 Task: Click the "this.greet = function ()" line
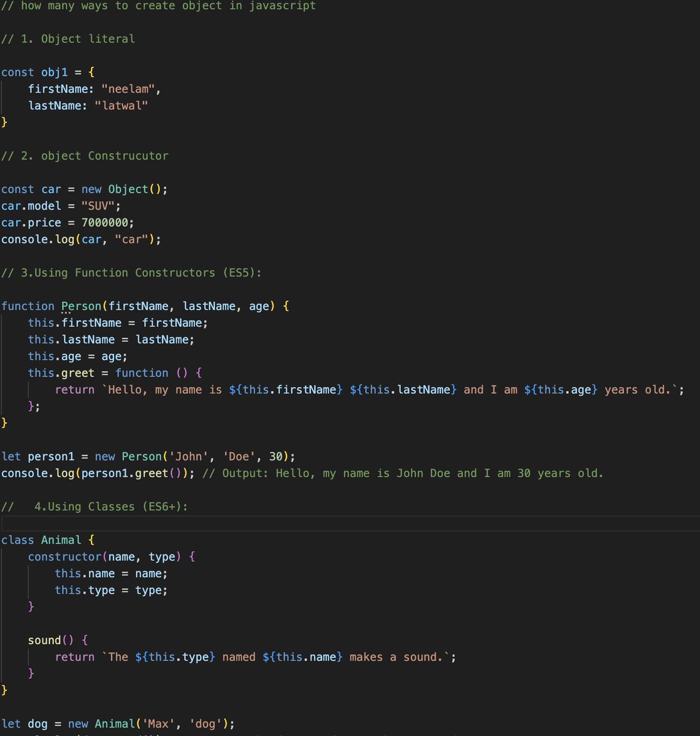(x=115, y=373)
